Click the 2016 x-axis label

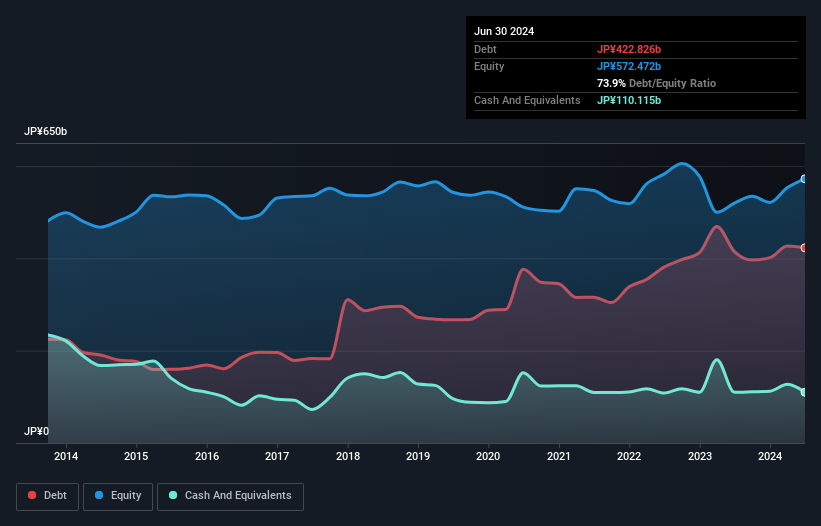click(207, 456)
